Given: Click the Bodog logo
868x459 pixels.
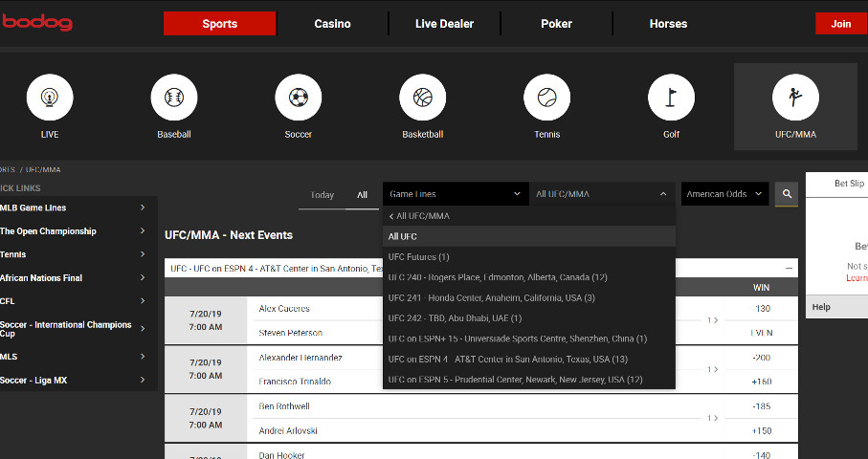Looking at the screenshot, I should [x=36, y=23].
